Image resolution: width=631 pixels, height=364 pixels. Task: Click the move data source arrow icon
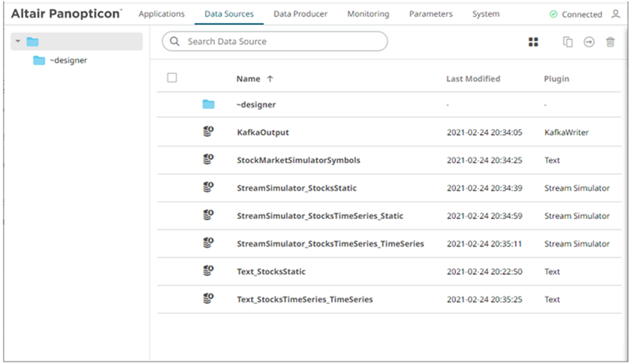pyautogui.click(x=588, y=42)
